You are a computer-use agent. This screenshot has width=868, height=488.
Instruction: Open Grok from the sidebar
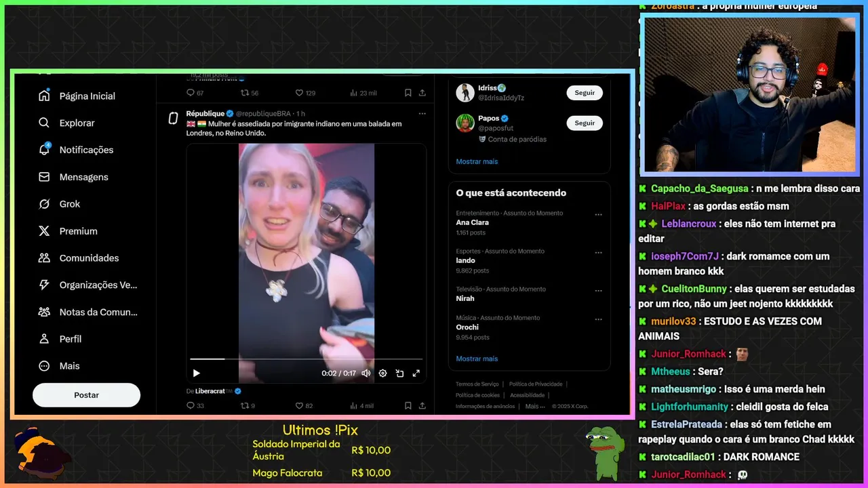[x=60, y=204]
